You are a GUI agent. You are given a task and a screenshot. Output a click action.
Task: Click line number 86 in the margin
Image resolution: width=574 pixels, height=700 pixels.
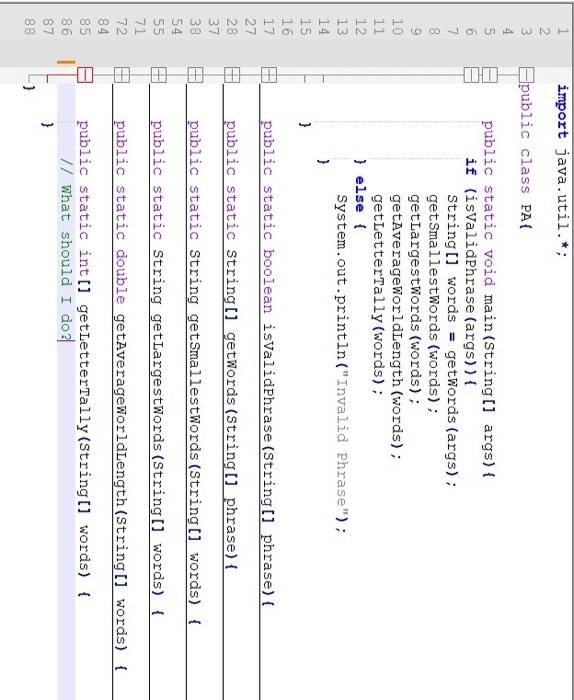point(67,27)
